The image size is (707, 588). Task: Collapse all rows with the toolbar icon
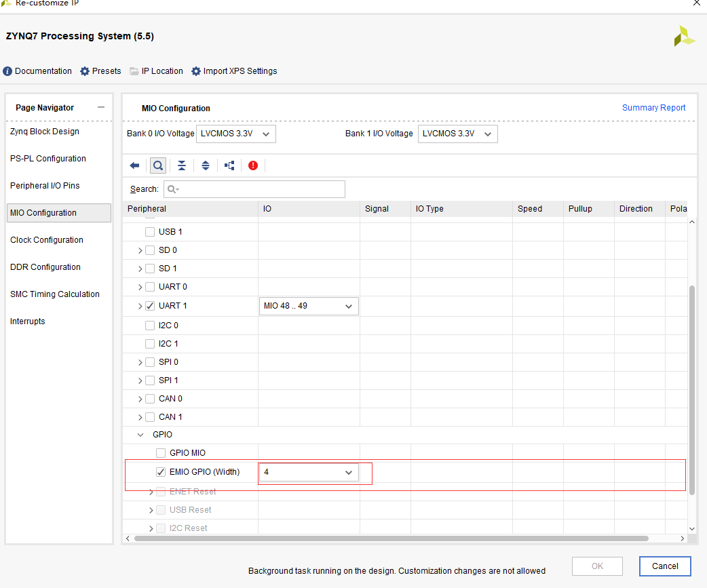182,165
